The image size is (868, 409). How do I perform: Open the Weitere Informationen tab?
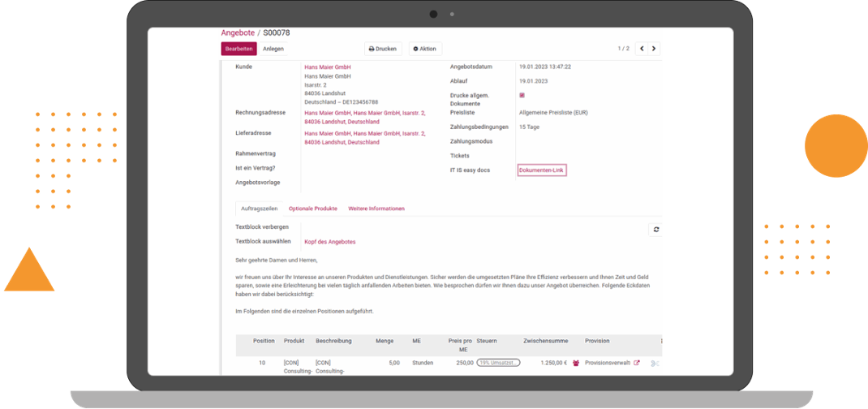[x=376, y=209]
